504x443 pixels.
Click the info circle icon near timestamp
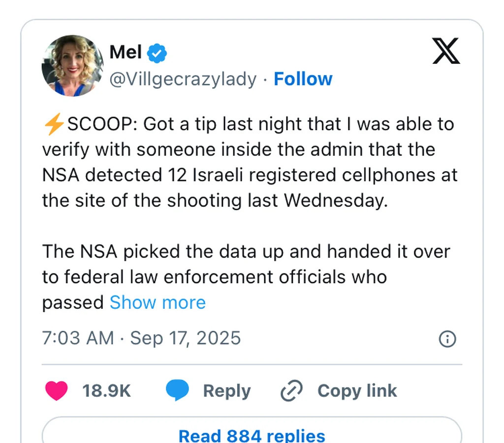point(447,339)
